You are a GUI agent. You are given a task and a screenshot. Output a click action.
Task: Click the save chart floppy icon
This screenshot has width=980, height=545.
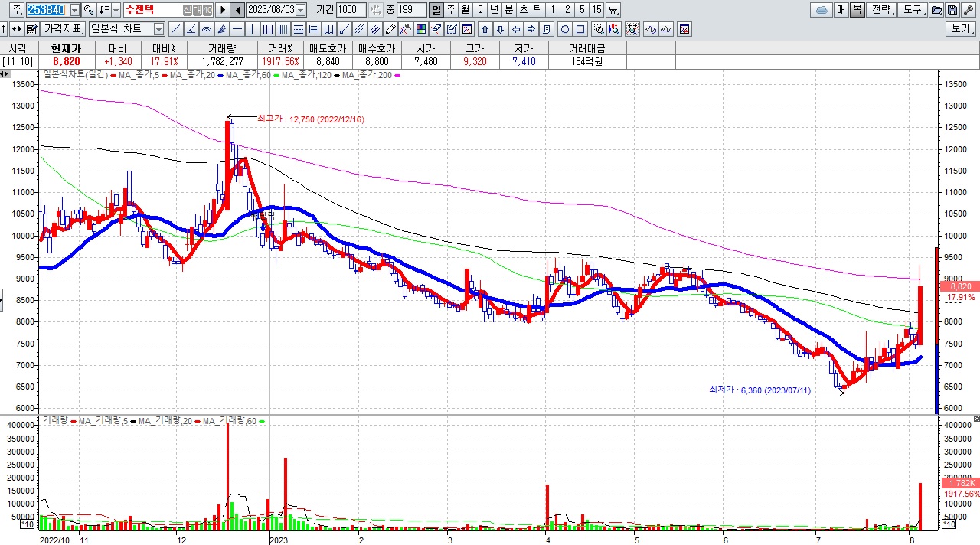click(x=952, y=10)
